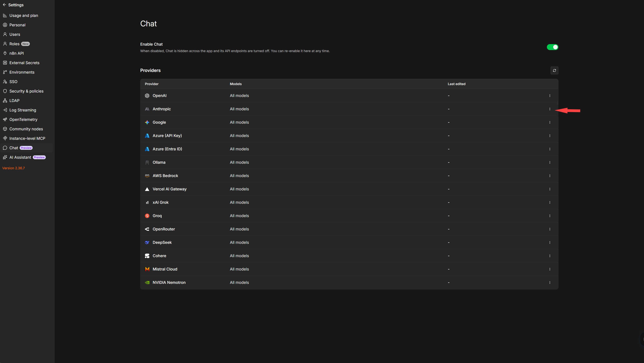Select the OpenRouter provider name

click(164, 229)
